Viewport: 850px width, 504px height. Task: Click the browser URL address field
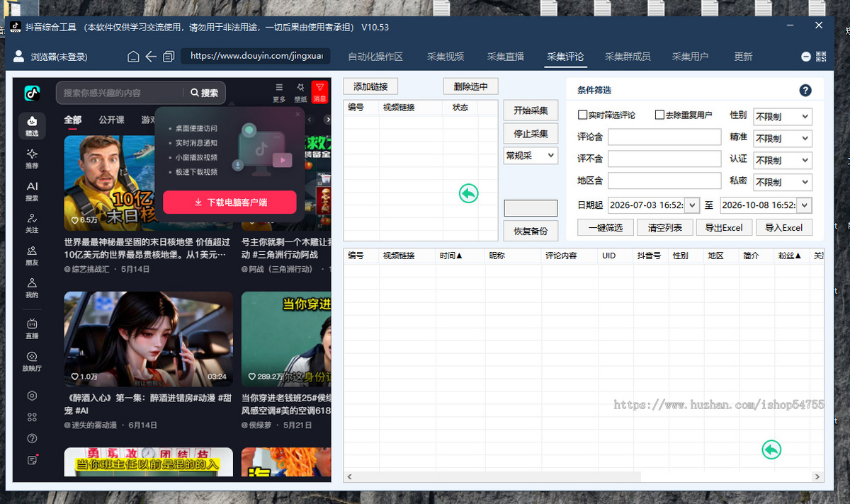tap(255, 56)
